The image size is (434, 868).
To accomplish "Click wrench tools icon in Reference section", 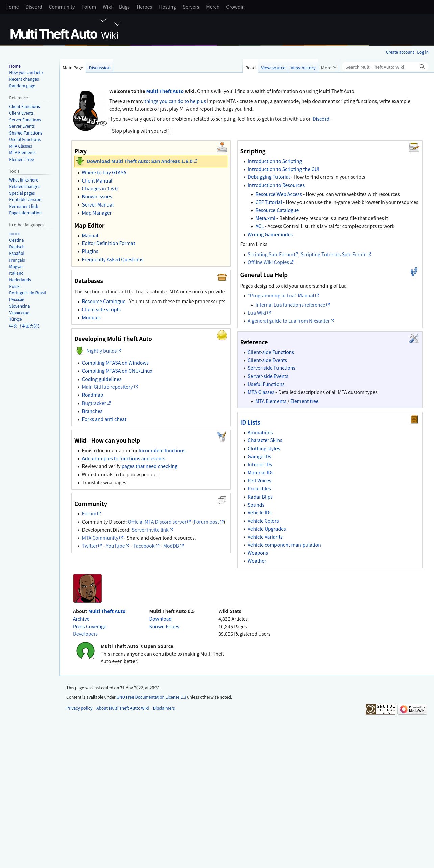I will click(414, 338).
